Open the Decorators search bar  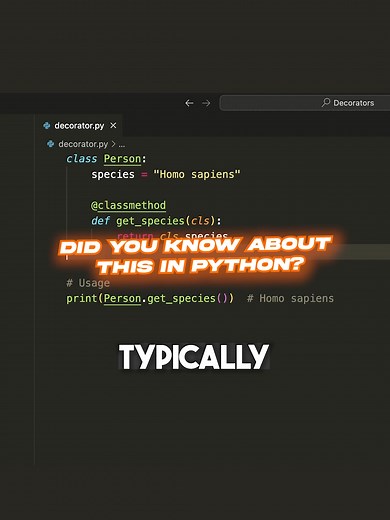305,103
